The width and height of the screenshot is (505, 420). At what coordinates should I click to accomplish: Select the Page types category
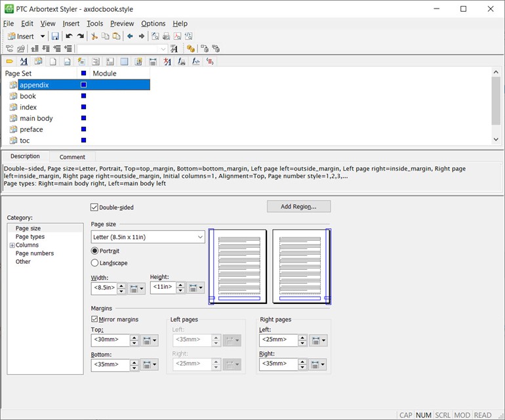click(30, 237)
